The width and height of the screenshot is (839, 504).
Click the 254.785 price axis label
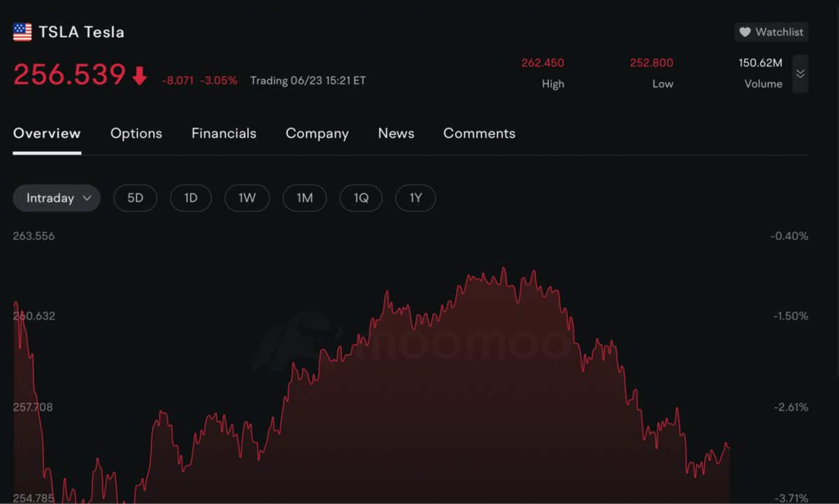pyautogui.click(x=34, y=498)
